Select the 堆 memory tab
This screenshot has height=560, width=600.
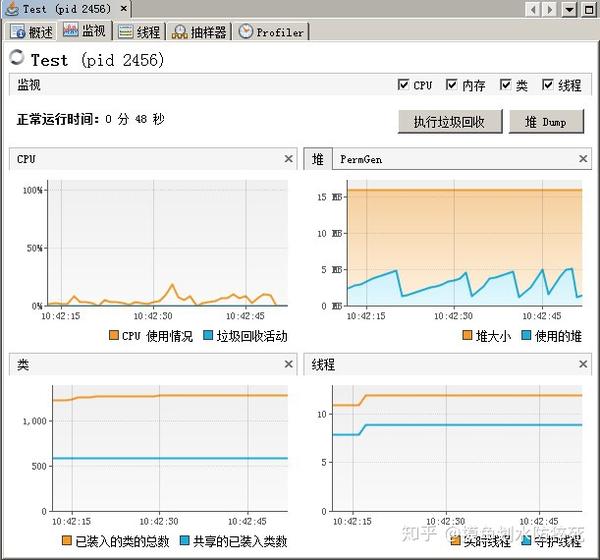(x=318, y=159)
